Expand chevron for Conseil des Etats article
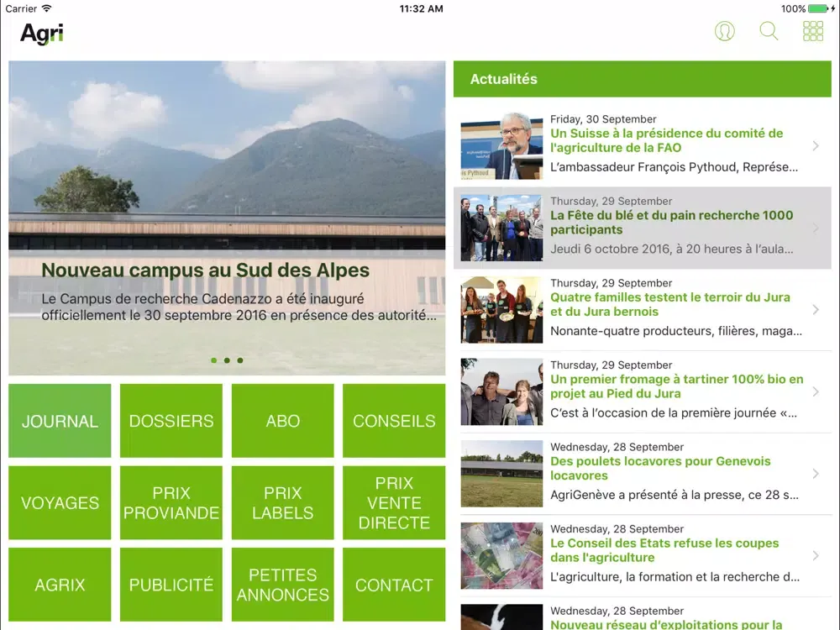The width and height of the screenshot is (840, 630). click(x=816, y=555)
